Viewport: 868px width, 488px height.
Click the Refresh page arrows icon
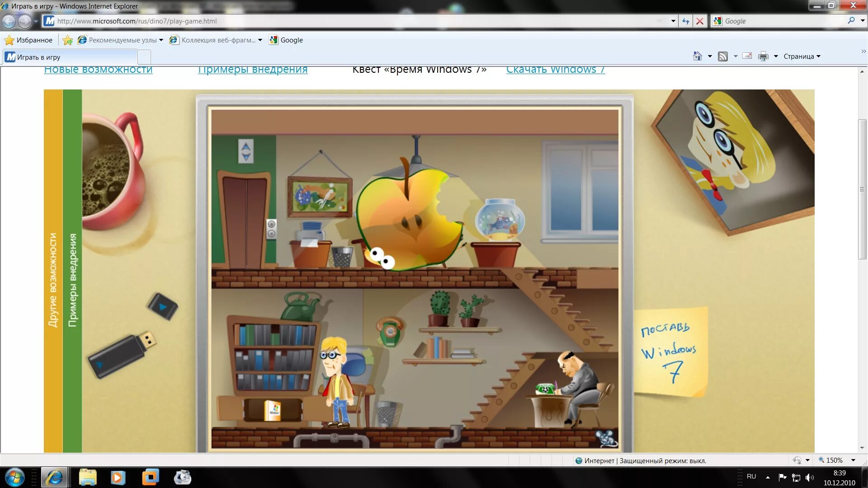(686, 21)
